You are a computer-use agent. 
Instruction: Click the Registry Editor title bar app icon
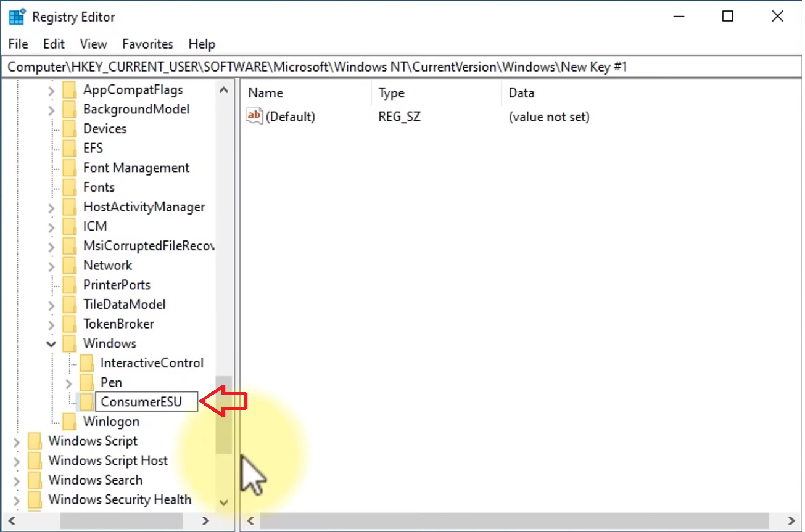pyautogui.click(x=17, y=17)
